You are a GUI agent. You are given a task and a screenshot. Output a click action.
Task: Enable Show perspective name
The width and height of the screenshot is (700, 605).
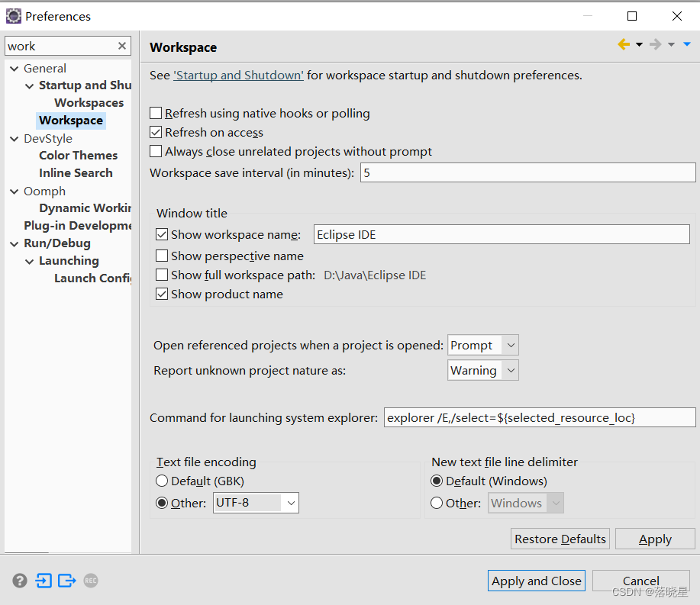tap(162, 256)
